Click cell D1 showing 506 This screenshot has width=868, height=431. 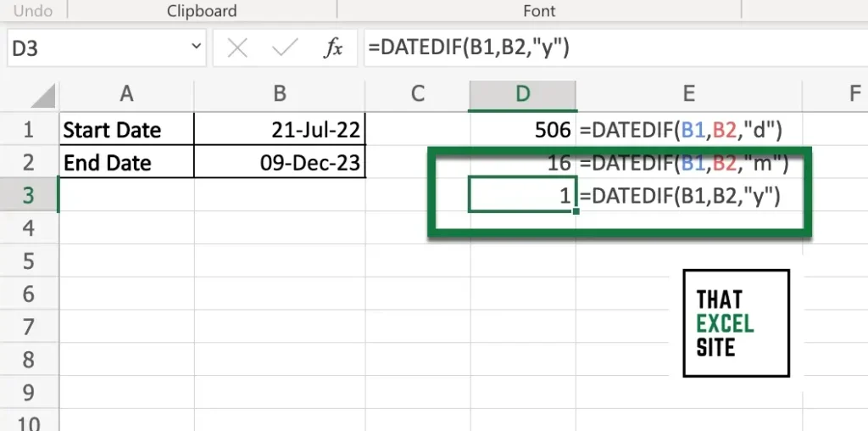[523, 130]
